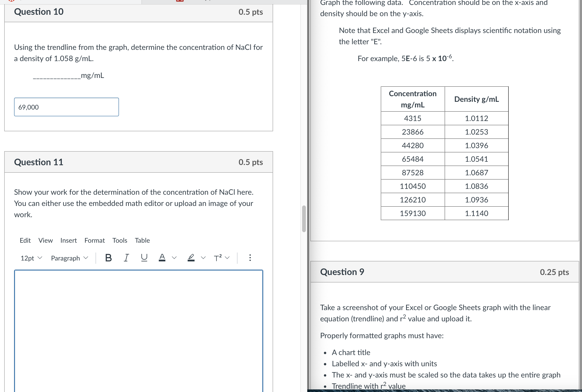Click the superscript T² icon

[x=218, y=258]
